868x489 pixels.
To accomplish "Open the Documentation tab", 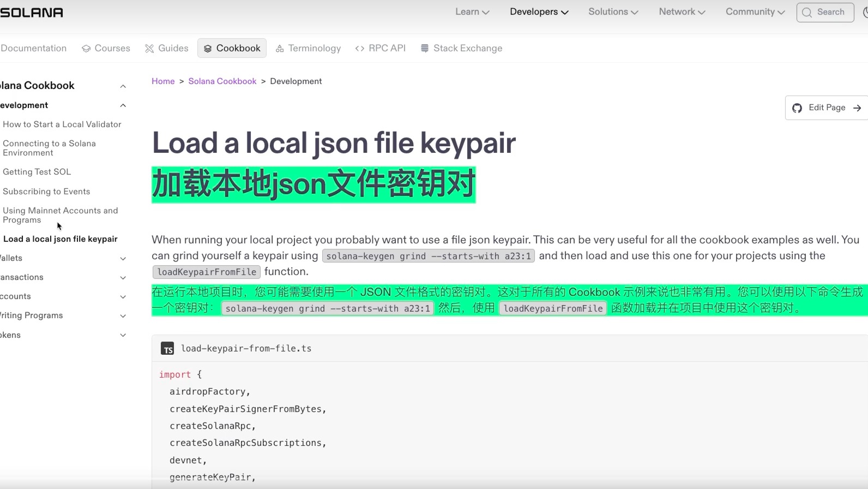I will pos(33,48).
